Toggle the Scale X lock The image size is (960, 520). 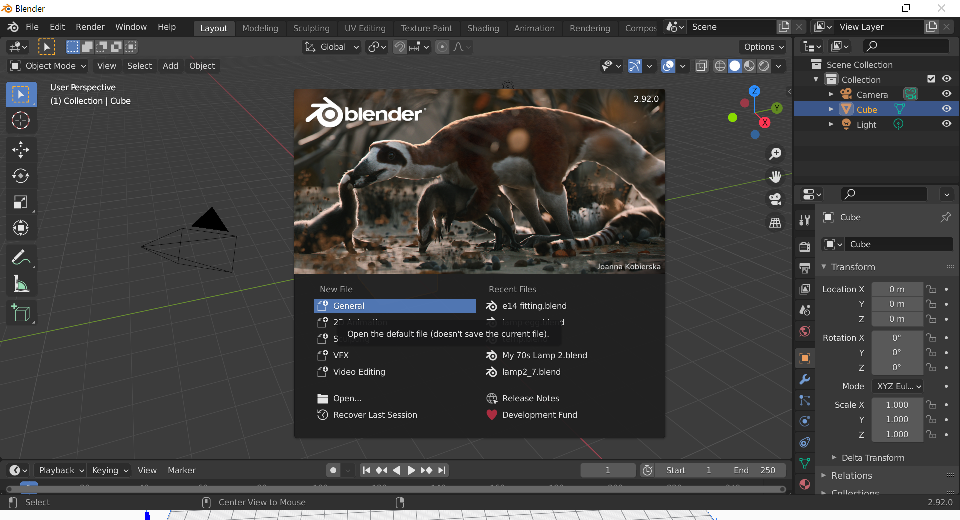coord(931,405)
